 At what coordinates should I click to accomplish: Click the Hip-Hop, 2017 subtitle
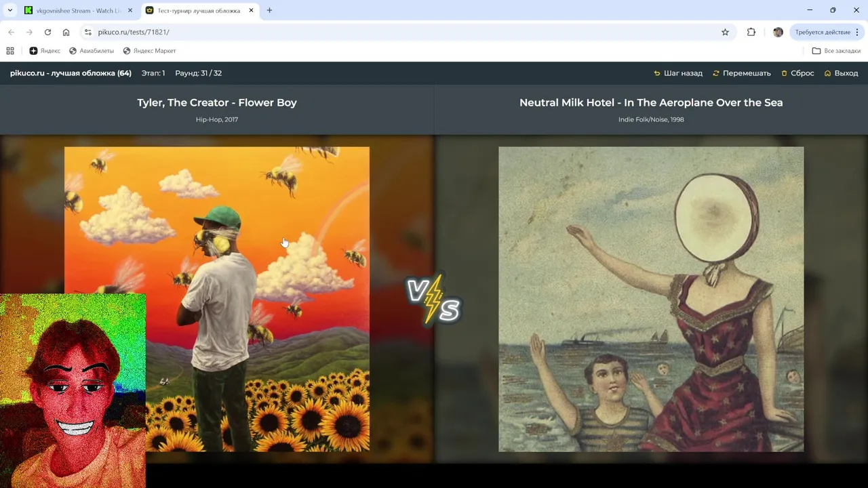pos(217,119)
